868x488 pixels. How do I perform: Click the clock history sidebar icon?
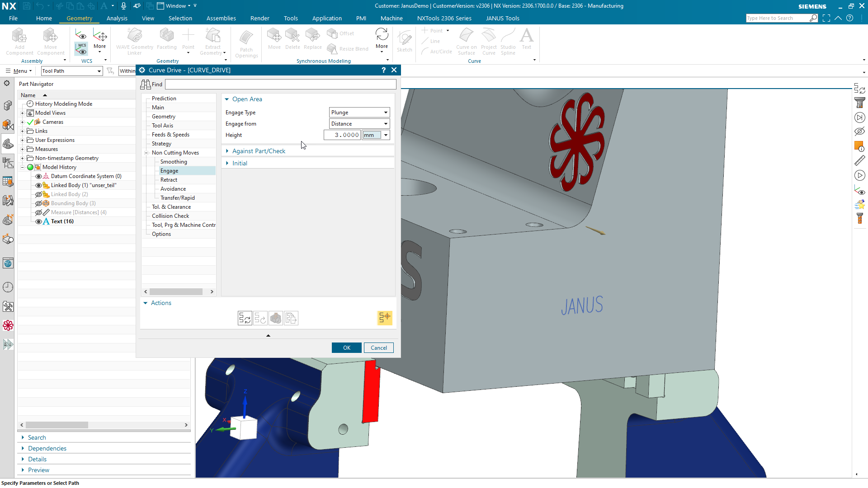8,287
